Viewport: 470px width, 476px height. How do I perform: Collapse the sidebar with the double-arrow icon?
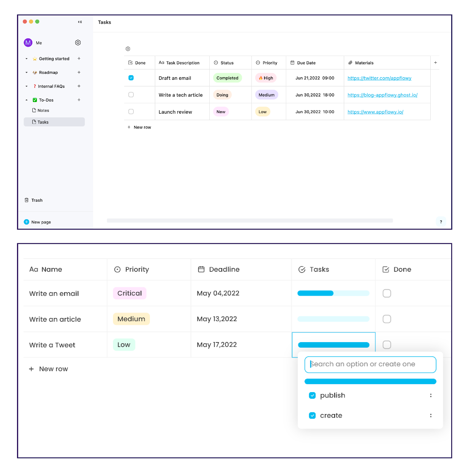pos(80,22)
